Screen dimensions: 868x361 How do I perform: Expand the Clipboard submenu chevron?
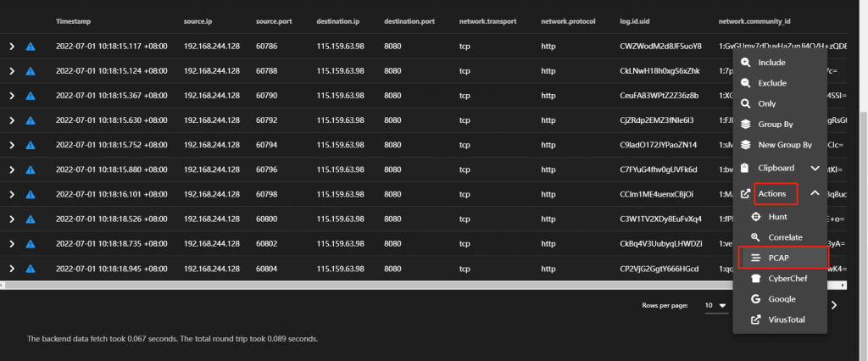click(x=815, y=168)
